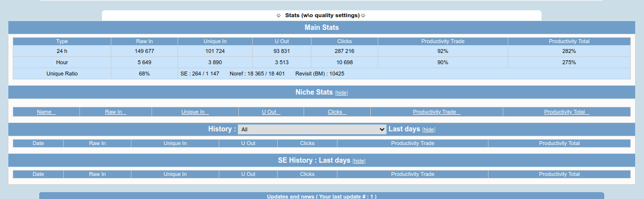
Task: Click the SE History table 'U Out' header
Action: coord(248,174)
